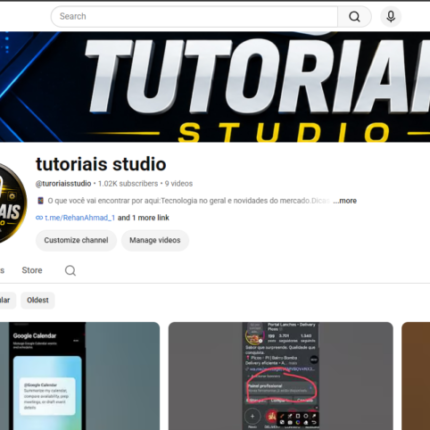Focus the Search input field
This screenshot has width=430, height=430.
coord(194,16)
